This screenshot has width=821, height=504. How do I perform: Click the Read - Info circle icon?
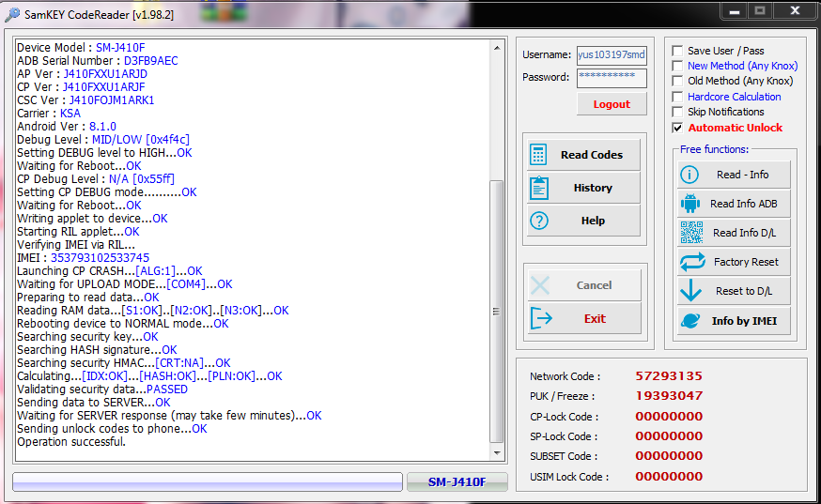click(x=689, y=175)
